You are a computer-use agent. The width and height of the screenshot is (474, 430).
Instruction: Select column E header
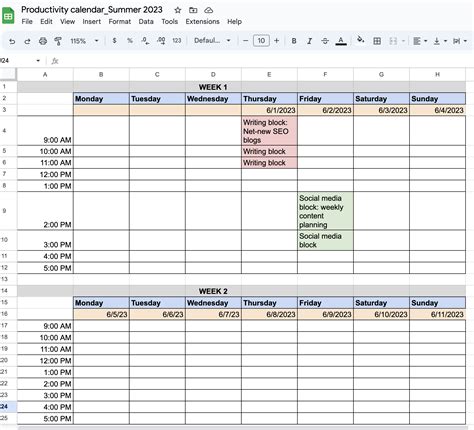pyautogui.click(x=269, y=75)
